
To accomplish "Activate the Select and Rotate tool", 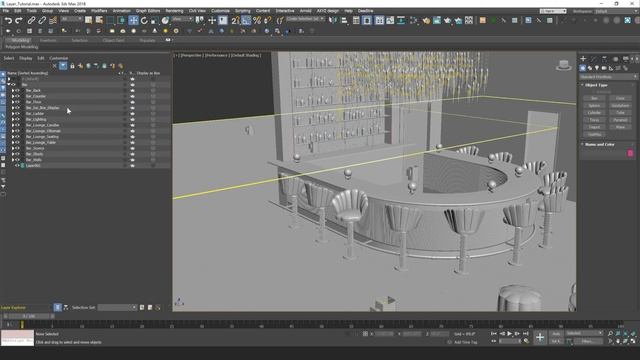I will 144,20.
